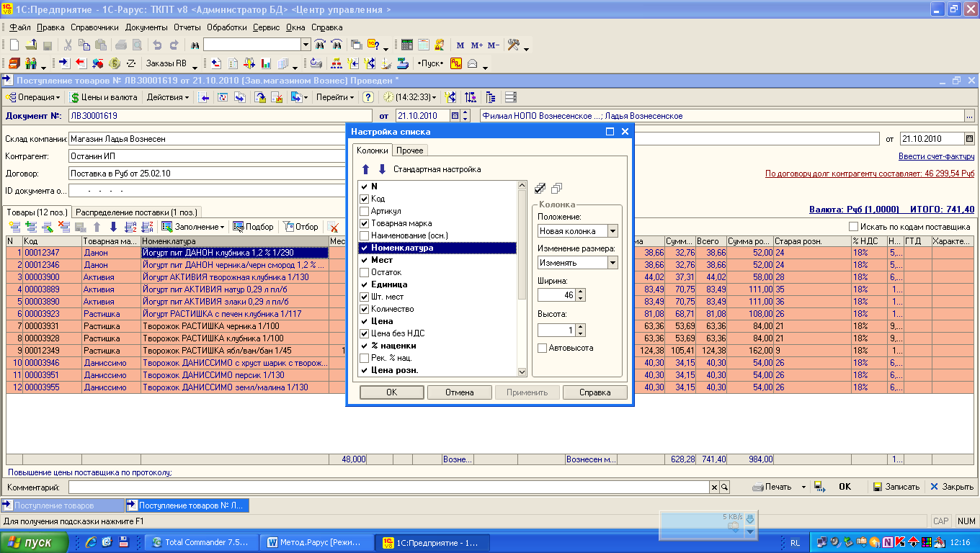980x553 pixels.
Task: Expand the Действия dropdown menu
Action: click(x=168, y=97)
